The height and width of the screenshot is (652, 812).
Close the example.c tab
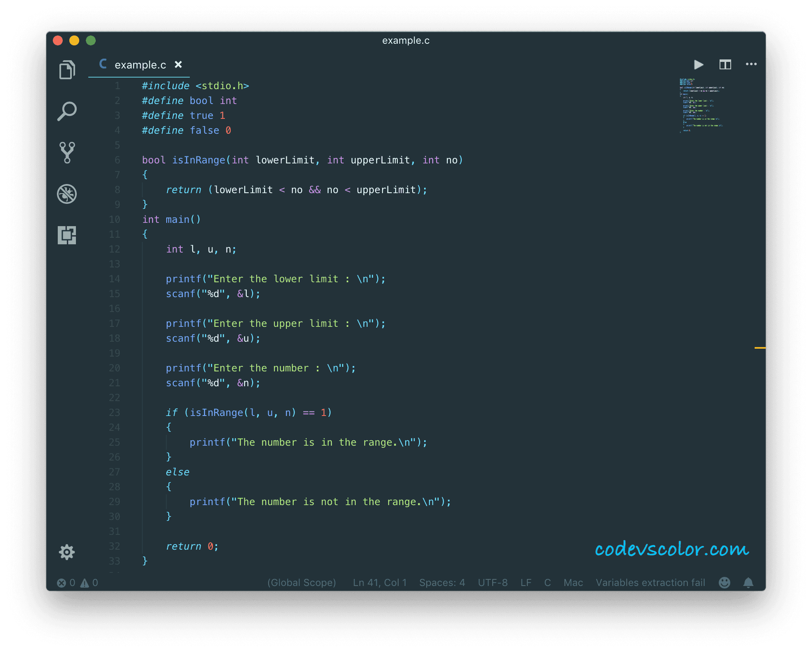[178, 64]
